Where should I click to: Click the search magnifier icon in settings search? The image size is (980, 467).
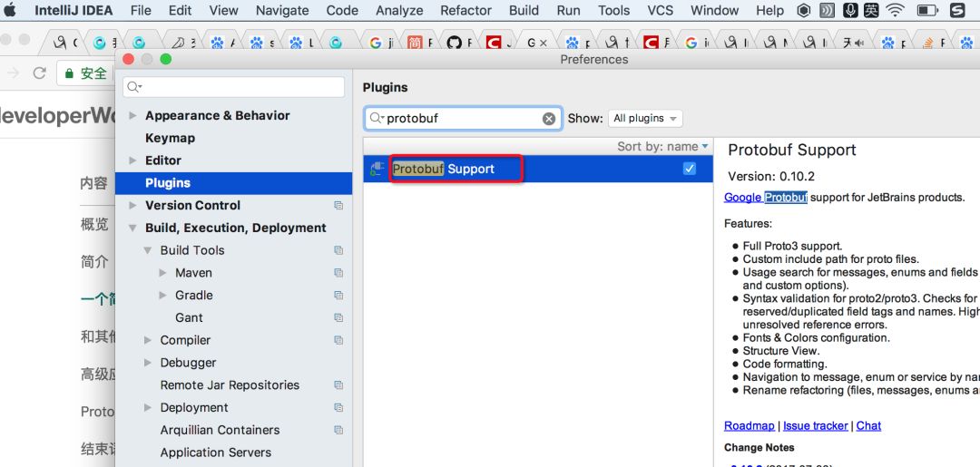click(x=133, y=87)
